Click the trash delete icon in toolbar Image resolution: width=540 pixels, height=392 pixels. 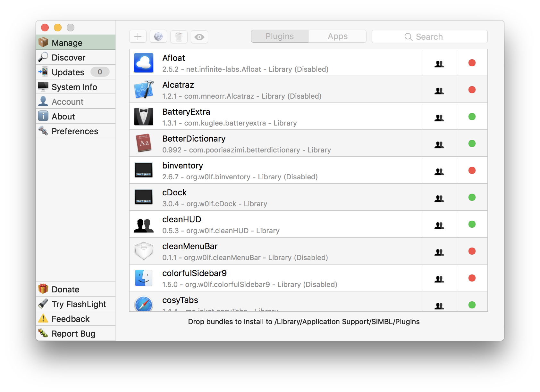[x=179, y=37]
